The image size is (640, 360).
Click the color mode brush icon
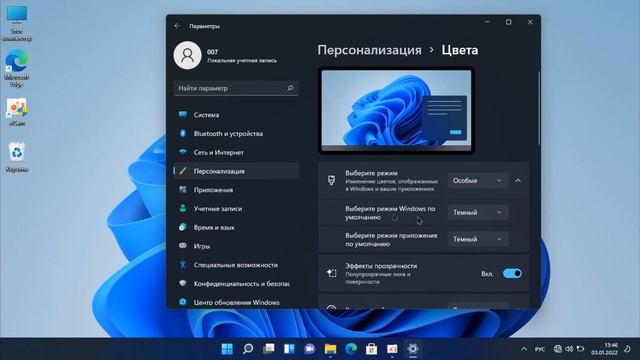point(331,180)
